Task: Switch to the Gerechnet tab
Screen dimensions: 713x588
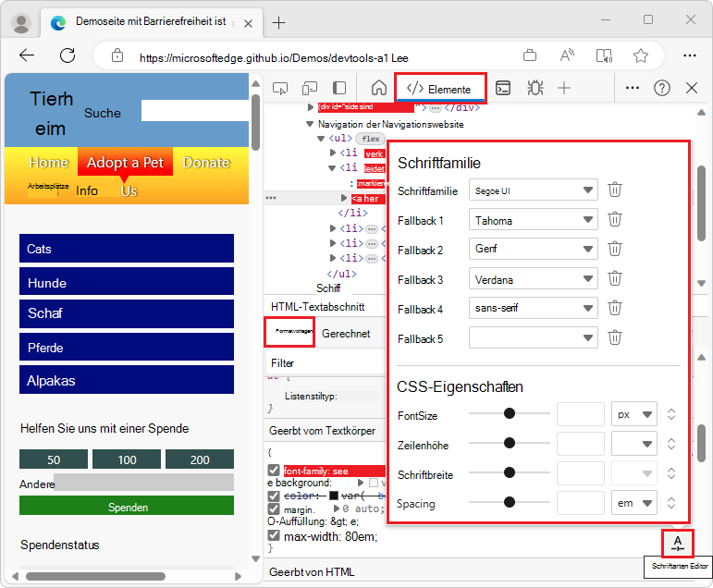Action: coord(346,334)
